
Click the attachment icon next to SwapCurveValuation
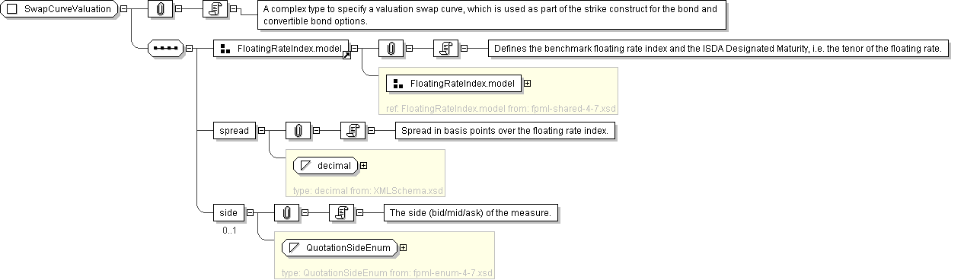[x=160, y=10]
